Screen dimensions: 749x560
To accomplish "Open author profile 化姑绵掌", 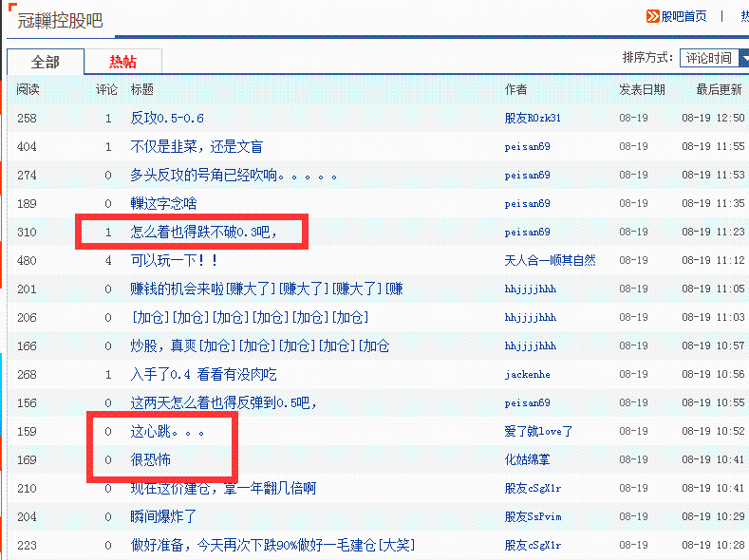I will click(528, 459).
